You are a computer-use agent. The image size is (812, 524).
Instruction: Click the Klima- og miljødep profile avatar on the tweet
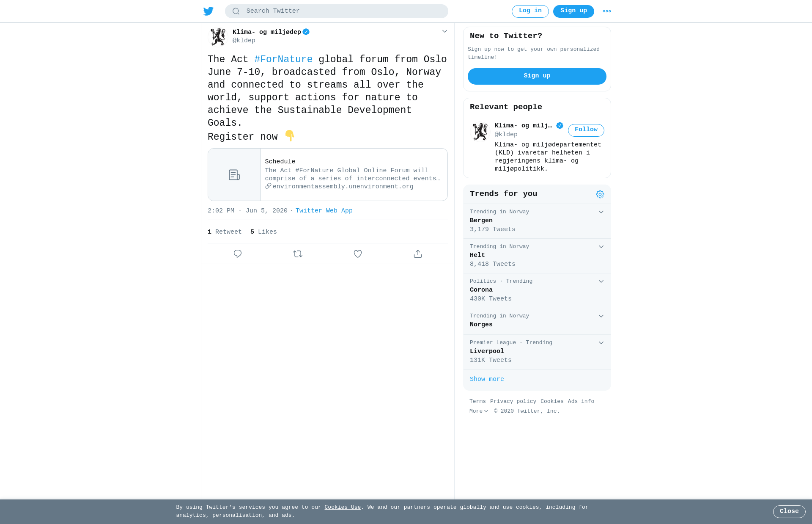218,37
